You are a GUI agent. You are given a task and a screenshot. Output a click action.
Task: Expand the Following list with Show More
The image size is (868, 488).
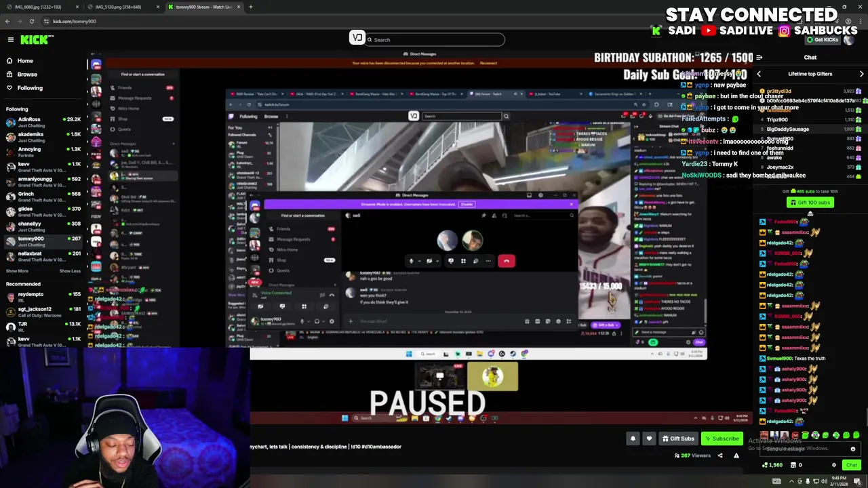click(x=17, y=271)
